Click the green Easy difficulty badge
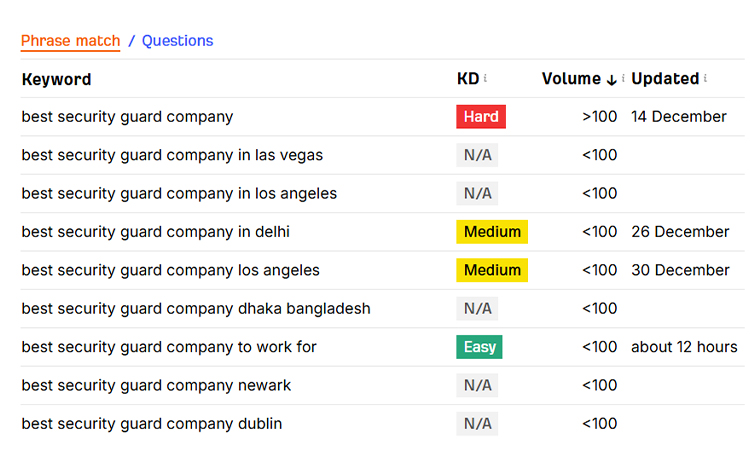The height and width of the screenshot is (450, 750). click(x=479, y=347)
